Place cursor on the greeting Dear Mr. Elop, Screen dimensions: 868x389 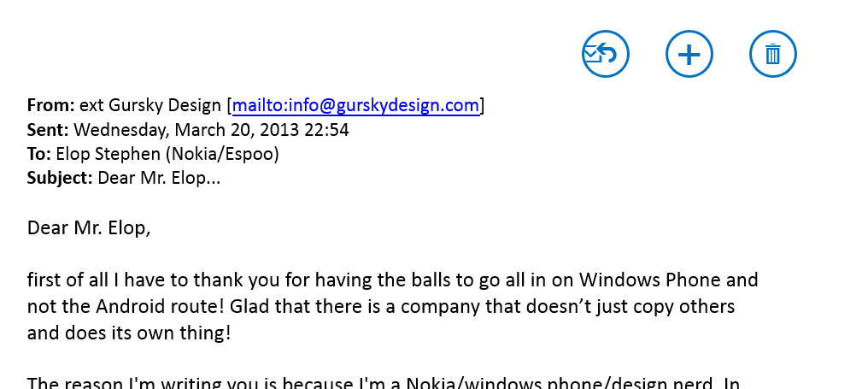[89, 227]
